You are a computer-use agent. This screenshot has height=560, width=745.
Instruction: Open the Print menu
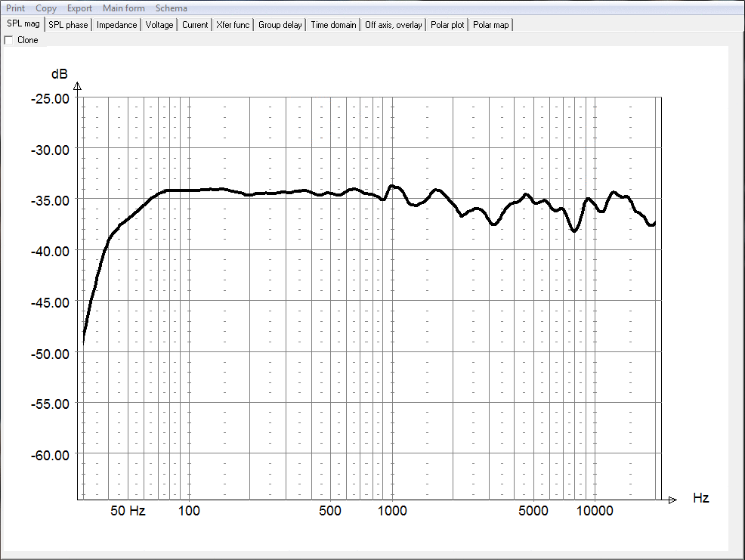(x=15, y=8)
